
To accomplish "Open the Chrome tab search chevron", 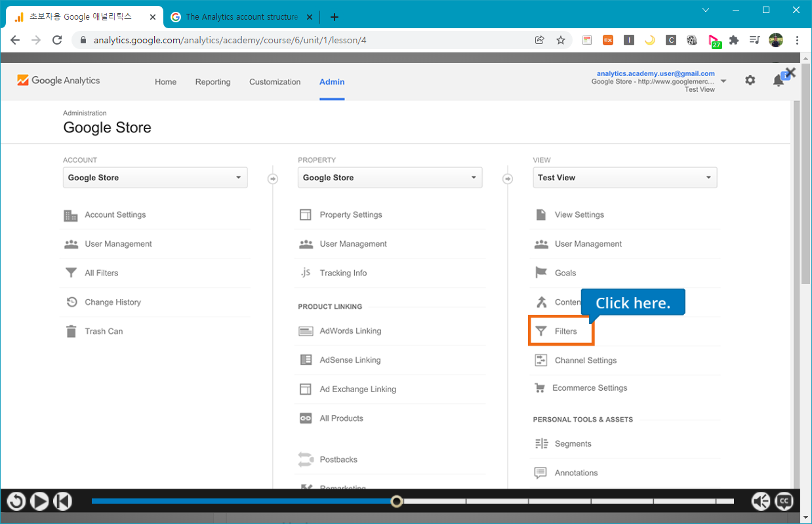I will 706,10.
